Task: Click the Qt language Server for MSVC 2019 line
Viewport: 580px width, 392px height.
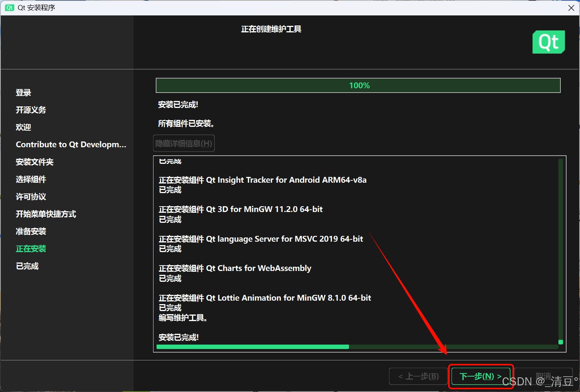Action: [261, 239]
